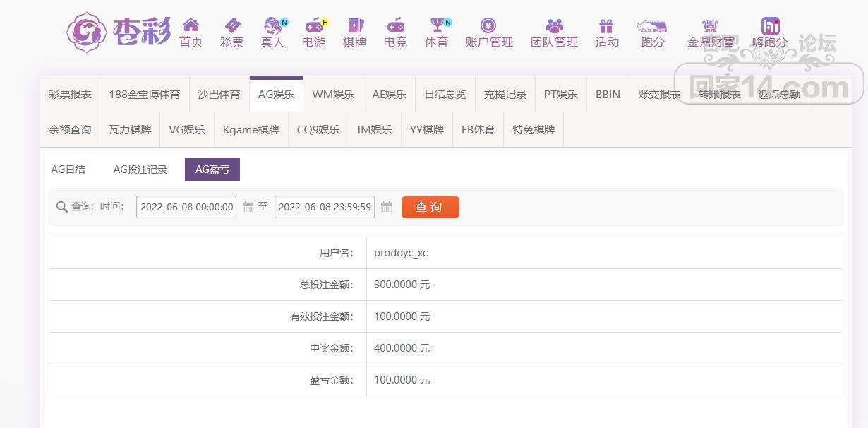
Task: Open the 体育 trophy icon
Action: click(x=437, y=26)
